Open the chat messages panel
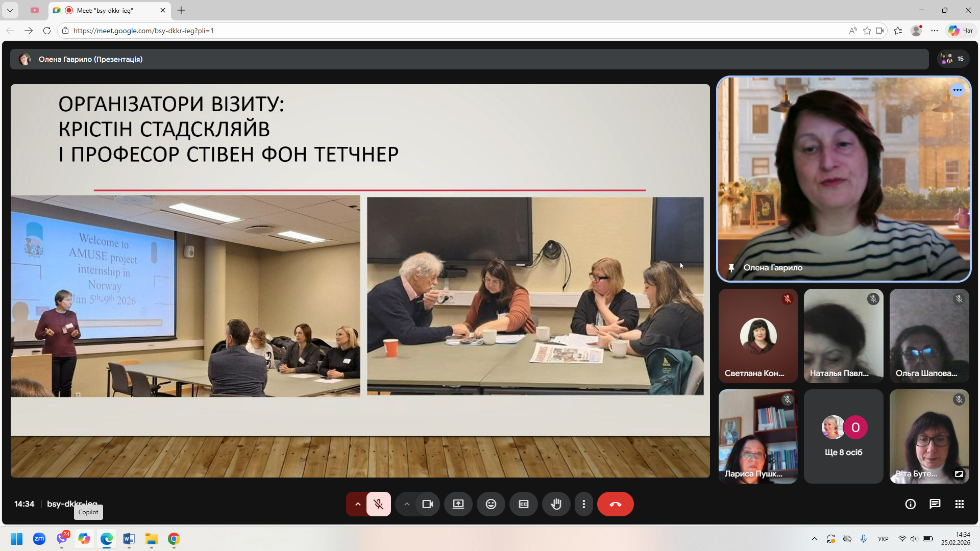The image size is (980, 551). point(935,504)
